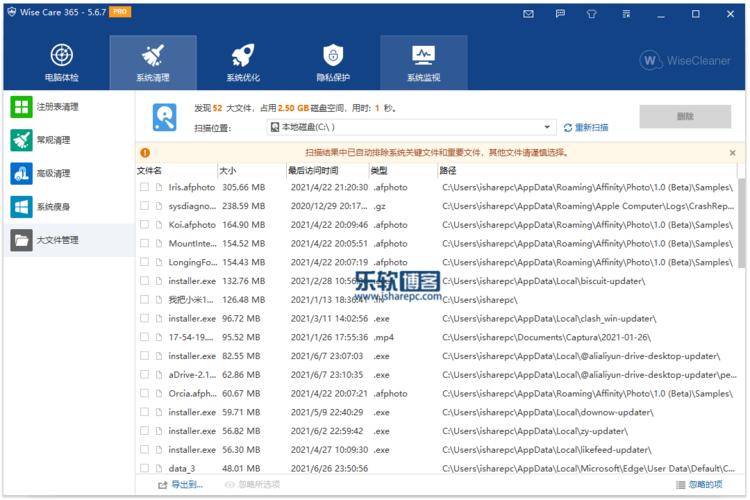Click the skin shirt icon in title bar
Screen dimensions: 750x500
592,14
